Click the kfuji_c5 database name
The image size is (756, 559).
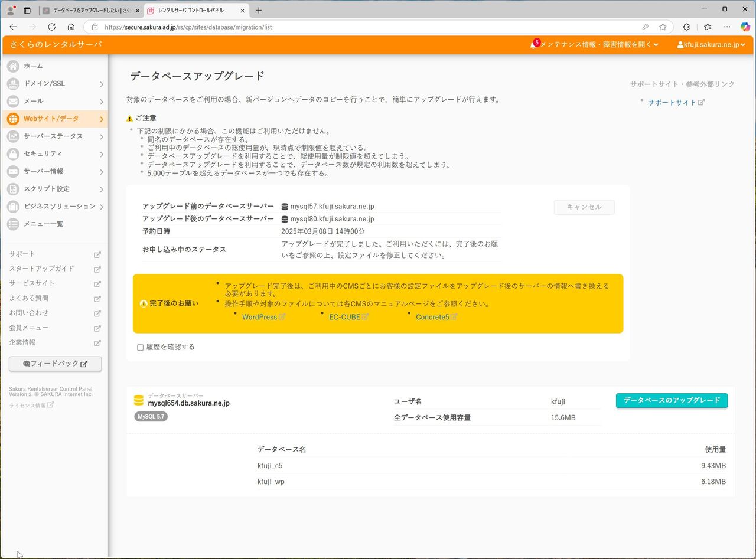(x=270, y=466)
